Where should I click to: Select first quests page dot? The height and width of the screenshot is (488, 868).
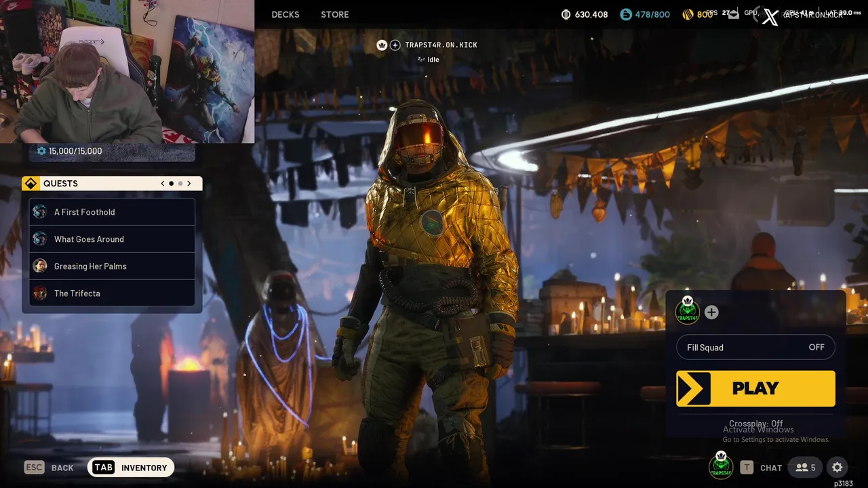pyautogui.click(x=171, y=184)
